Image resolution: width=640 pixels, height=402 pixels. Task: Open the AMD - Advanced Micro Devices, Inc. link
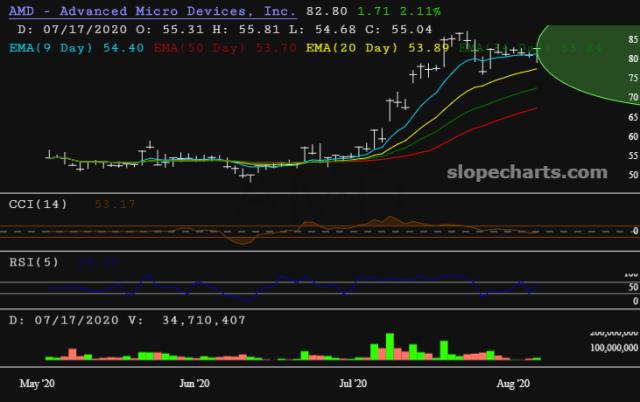click(x=153, y=11)
